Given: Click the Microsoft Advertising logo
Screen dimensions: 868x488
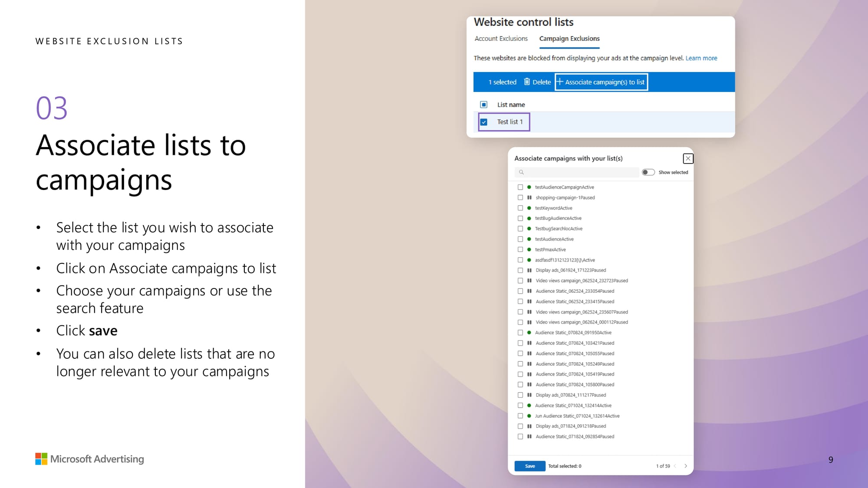Looking at the screenshot, I should point(41,459).
